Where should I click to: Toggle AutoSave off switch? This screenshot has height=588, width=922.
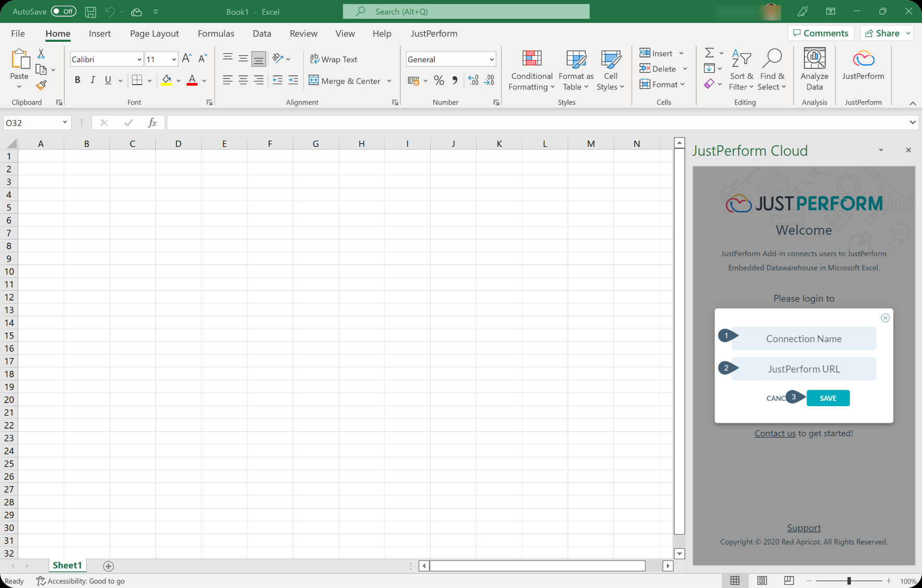(63, 11)
